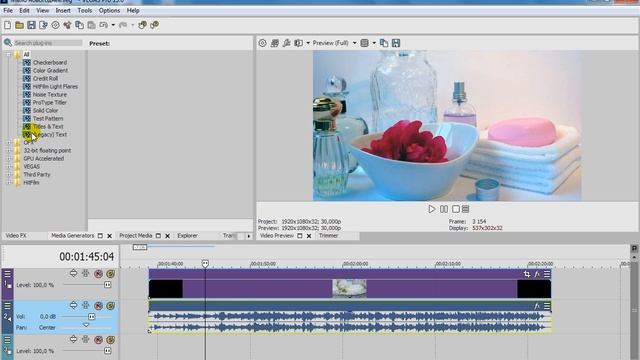Save the project with the floppy icon
The width and height of the screenshot is (640, 360).
click(x=31, y=25)
